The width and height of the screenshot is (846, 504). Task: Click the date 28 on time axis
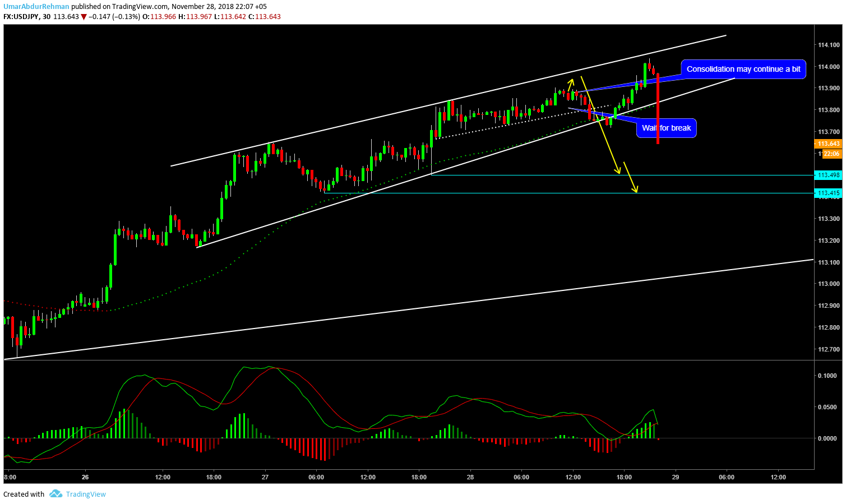pos(470,477)
